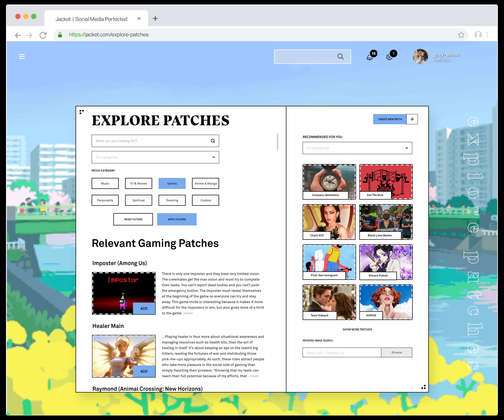This screenshot has width=504, height=420.
Task: Click Show More Patches link
Action: coord(357,329)
